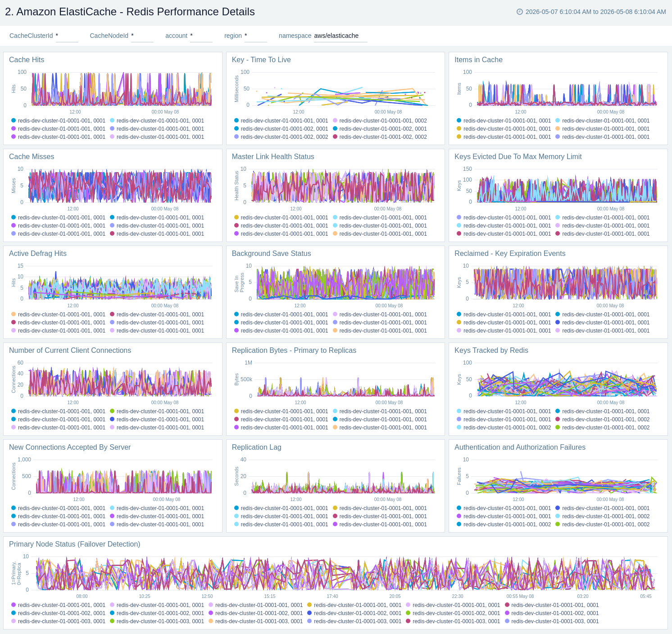Click inside the Replication Lag chart plot

click(x=343, y=476)
